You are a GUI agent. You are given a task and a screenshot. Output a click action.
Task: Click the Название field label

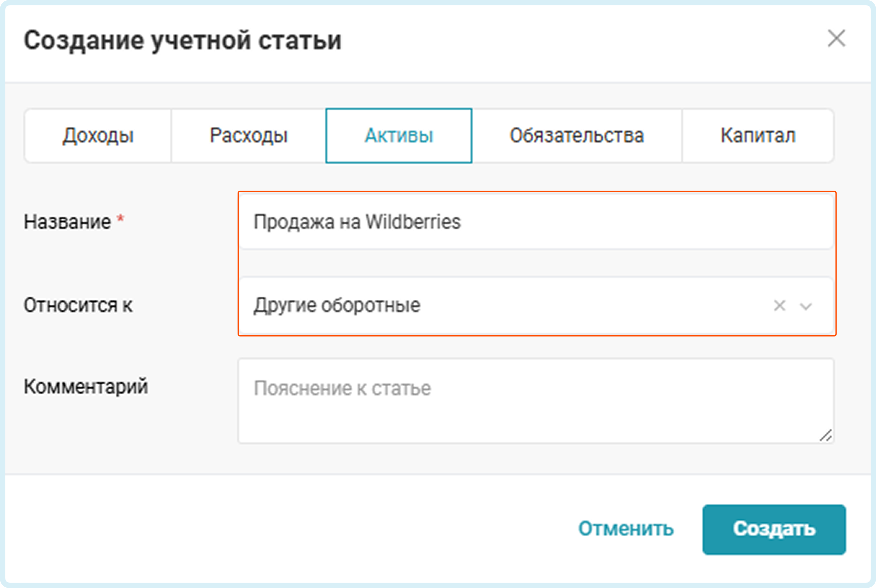point(68,222)
